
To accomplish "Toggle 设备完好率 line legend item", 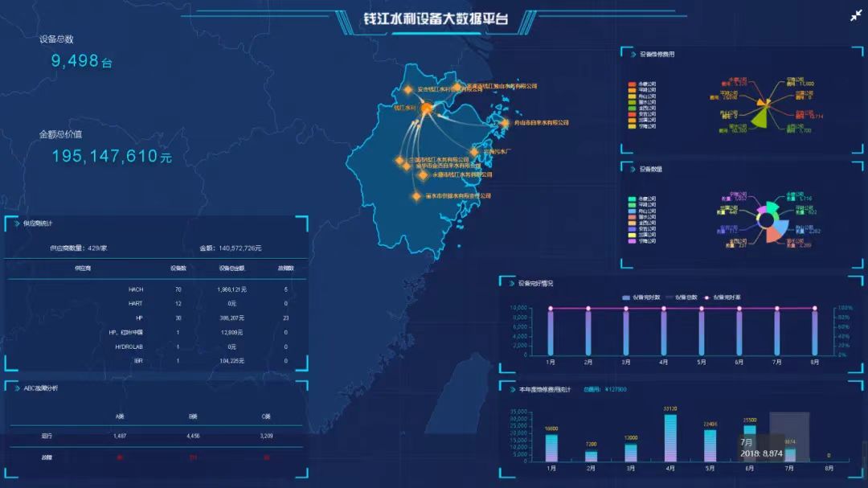I will (722, 297).
